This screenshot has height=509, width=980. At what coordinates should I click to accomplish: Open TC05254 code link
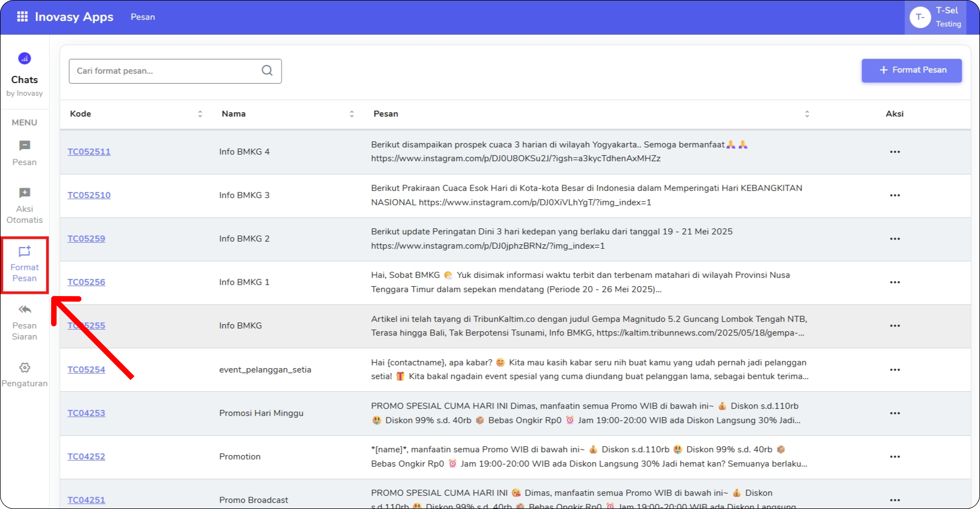click(x=86, y=370)
